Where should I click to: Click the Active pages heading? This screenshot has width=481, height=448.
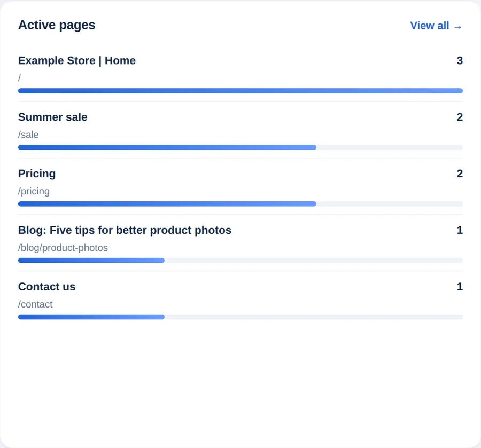[x=57, y=25]
